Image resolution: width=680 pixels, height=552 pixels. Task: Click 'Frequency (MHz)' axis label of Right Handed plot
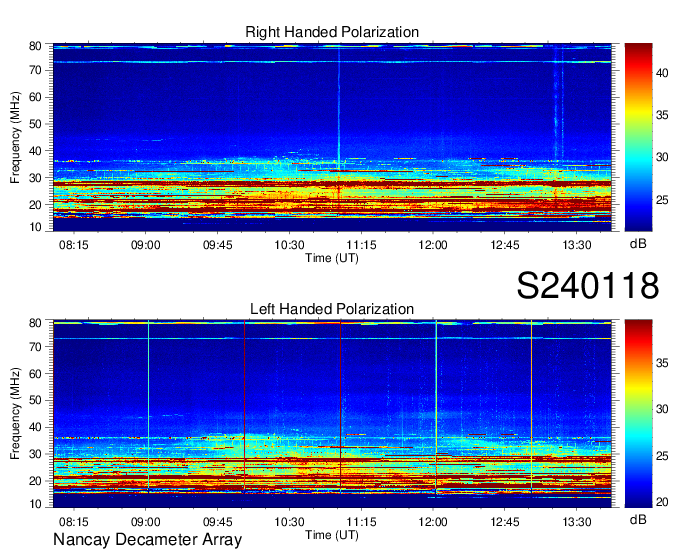click(x=15, y=137)
